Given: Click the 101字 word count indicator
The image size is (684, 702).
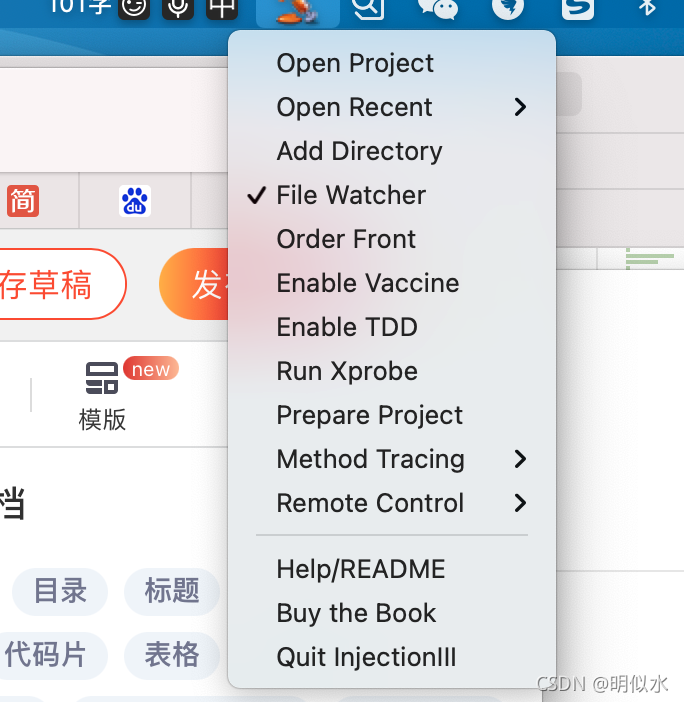Looking at the screenshot, I should [80, 7].
